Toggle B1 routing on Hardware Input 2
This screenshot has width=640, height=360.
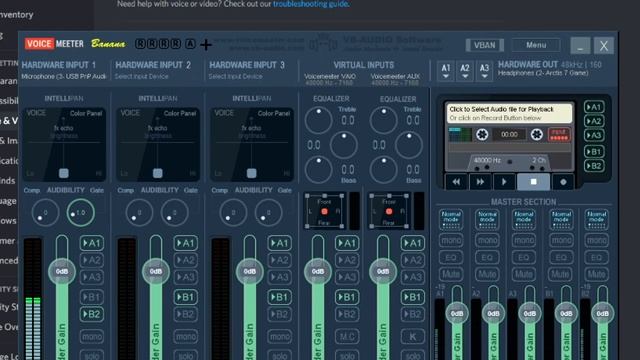pyautogui.click(x=185, y=297)
